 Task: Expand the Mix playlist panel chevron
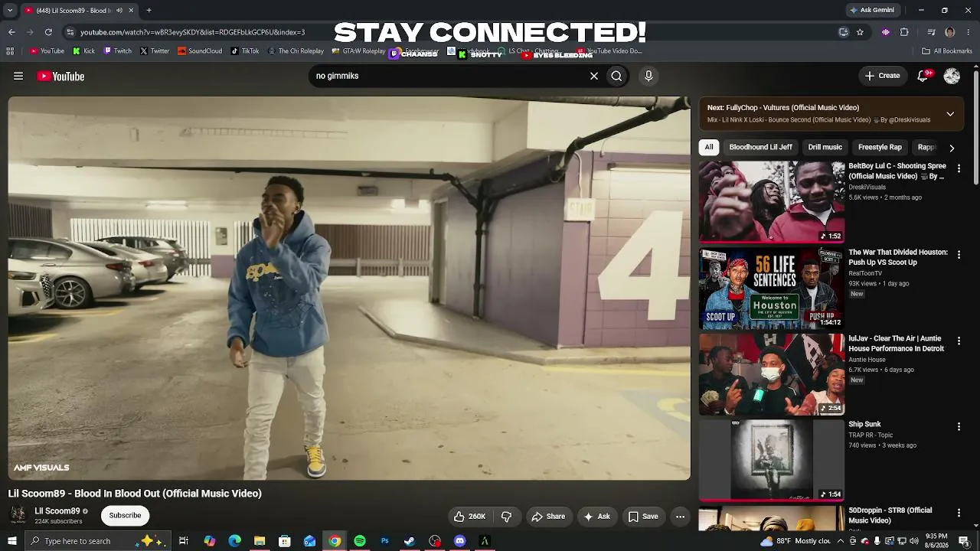pos(950,114)
